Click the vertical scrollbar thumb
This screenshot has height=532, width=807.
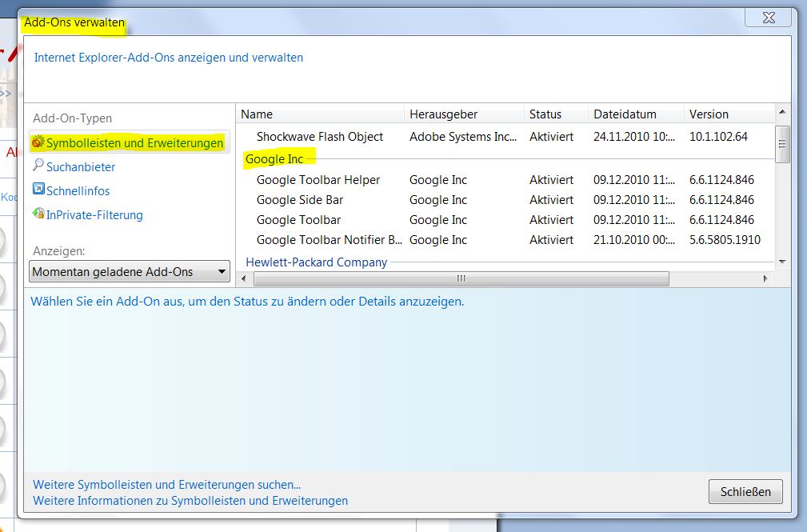pos(782,144)
